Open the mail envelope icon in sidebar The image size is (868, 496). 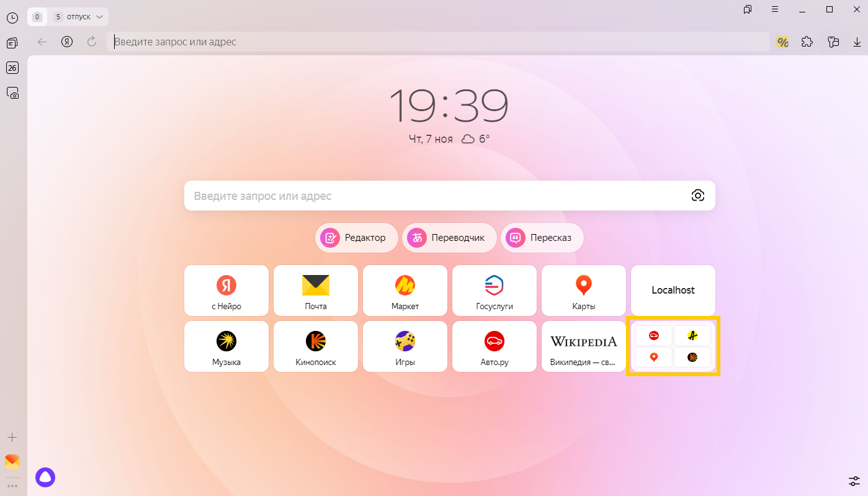pos(12,461)
